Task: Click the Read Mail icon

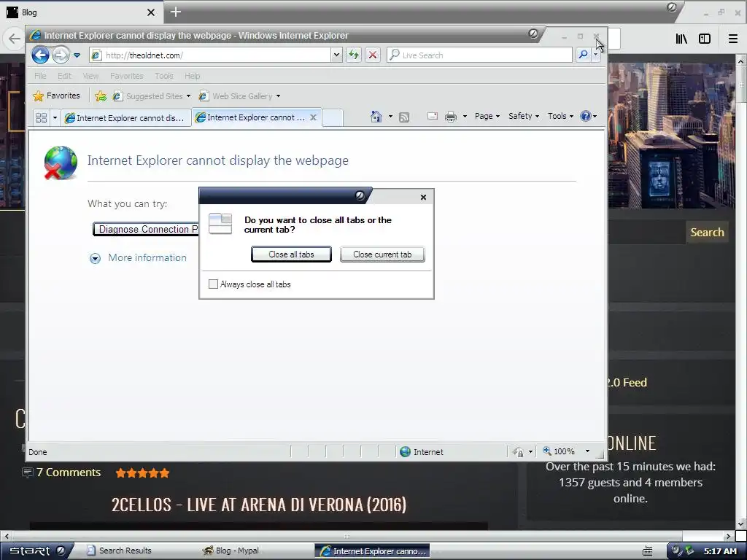Action: click(x=433, y=116)
